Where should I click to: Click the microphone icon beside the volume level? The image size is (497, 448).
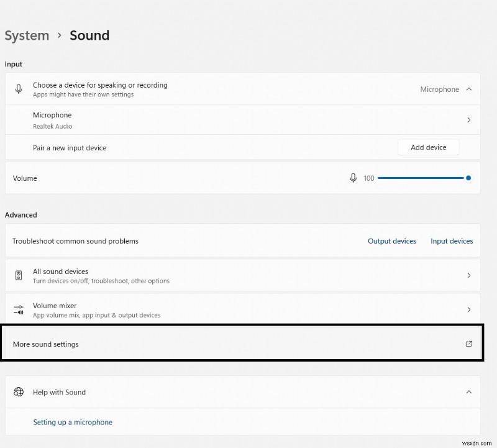tap(354, 178)
